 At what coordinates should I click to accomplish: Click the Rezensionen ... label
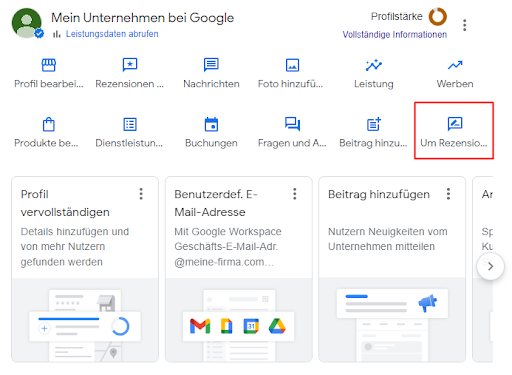[130, 84]
